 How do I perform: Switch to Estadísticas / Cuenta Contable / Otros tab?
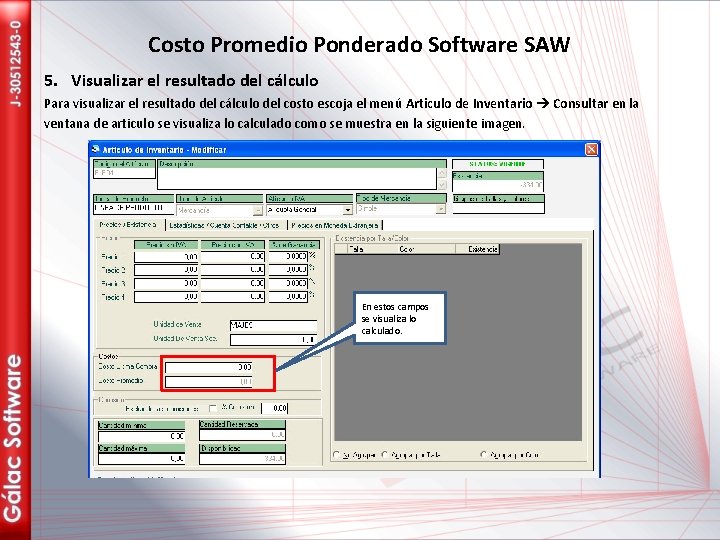coord(224,225)
